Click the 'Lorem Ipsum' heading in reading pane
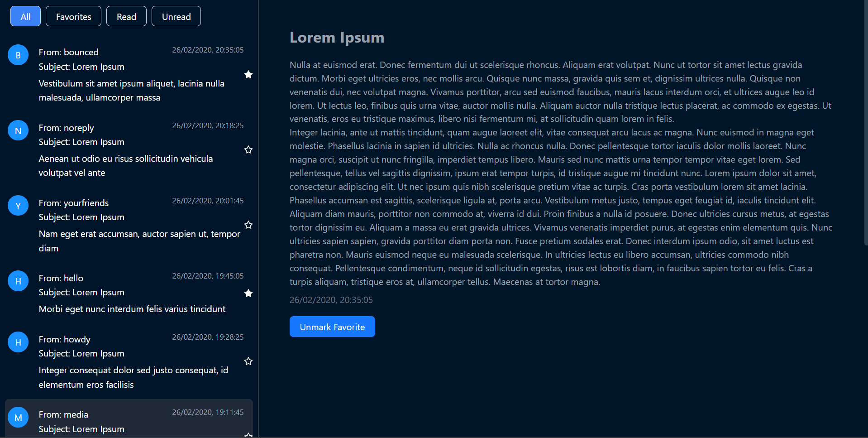This screenshot has width=868, height=438. pyautogui.click(x=337, y=37)
